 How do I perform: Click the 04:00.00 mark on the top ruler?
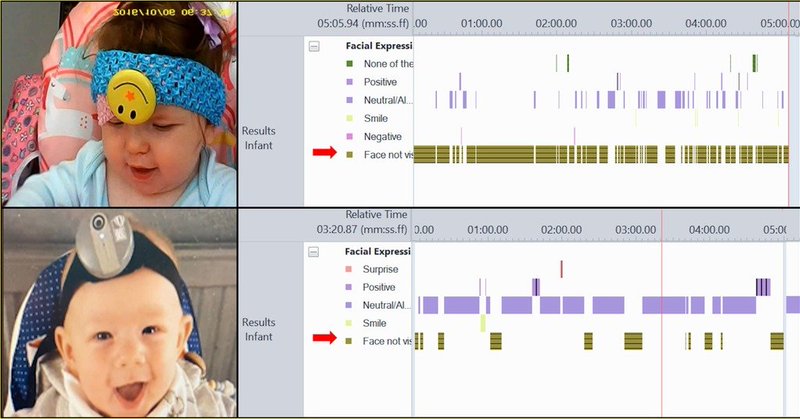706,23
